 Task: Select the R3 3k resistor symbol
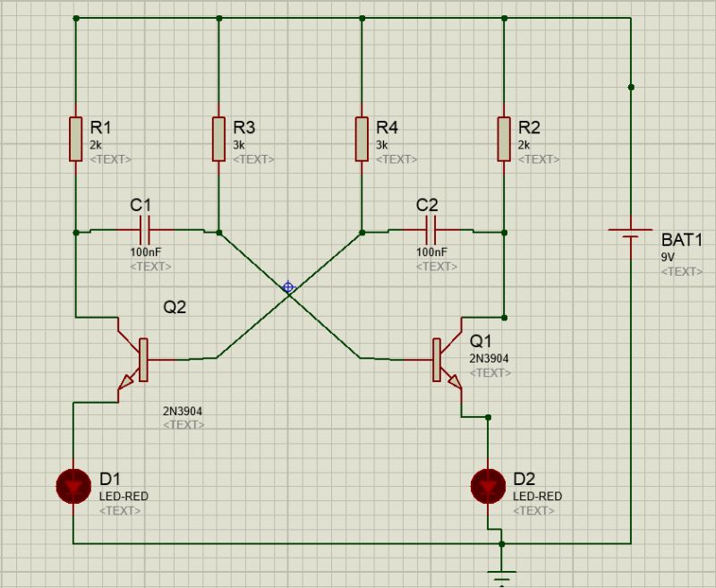(x=217, y=137)
